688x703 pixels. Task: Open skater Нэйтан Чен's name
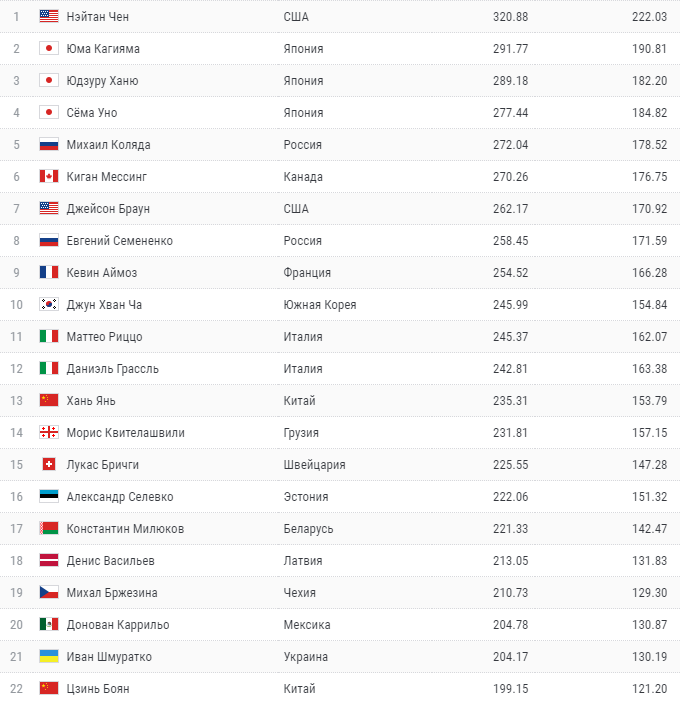[98, 17]
